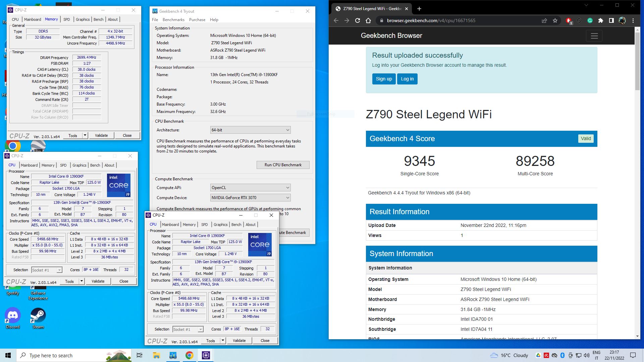Image resolution: width=644 pixels, height=362 pixels.
Task: Click the red extension icon in Chrome
Action: pos(569,20)
